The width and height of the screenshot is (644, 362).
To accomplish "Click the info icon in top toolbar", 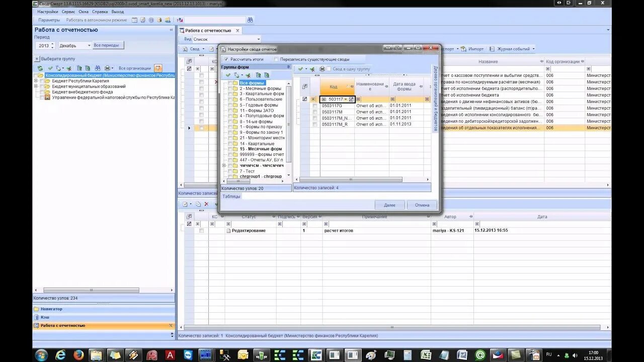I will tap(151, 20).
